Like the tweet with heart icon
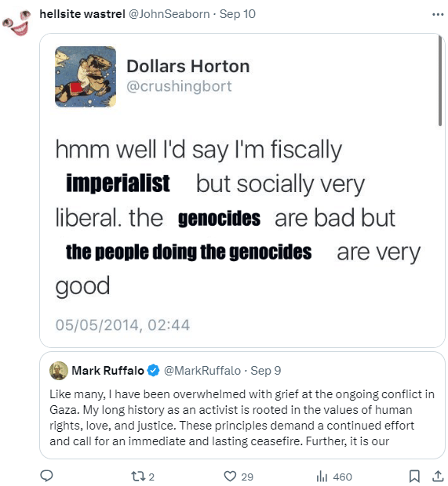The height and width of the screenshot is (486, 448). pyautogui.click(x=230, y=477)
